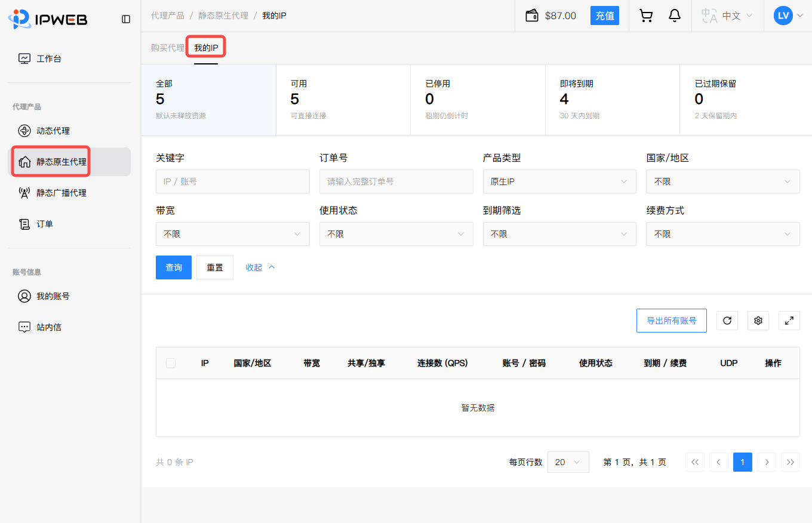This screenshot has height=523, width=812.
Task: Open the notifications bell
Action: [675, 16]
